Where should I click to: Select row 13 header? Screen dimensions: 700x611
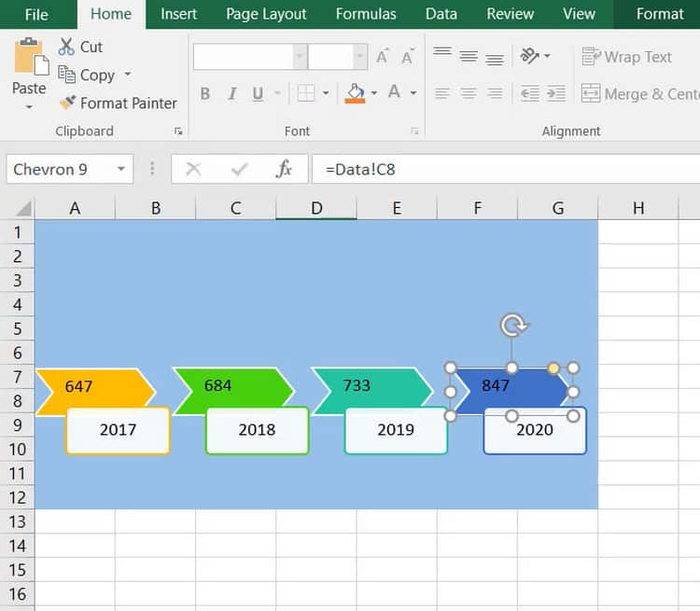[x=17, y=521]
